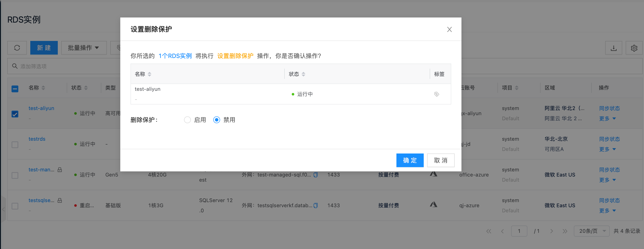The image size is (644, 249).
Task: Open the table settings gear icon
Action: (634, 48)
